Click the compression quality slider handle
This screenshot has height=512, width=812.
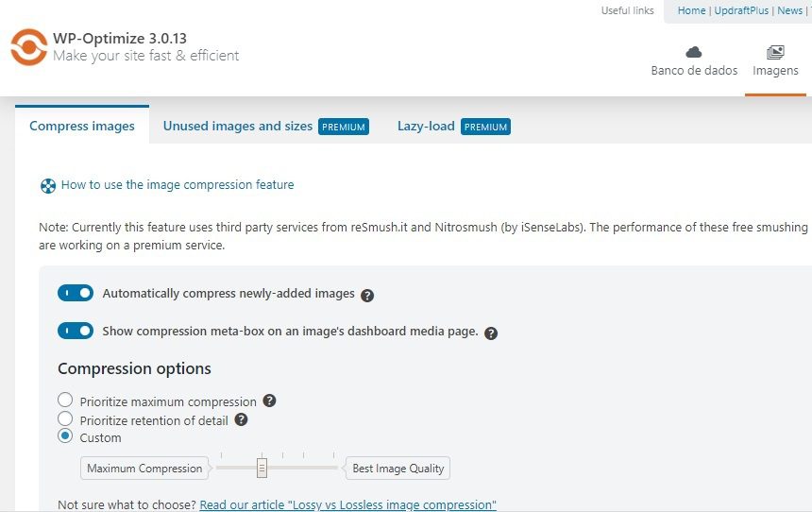[262, 468]
